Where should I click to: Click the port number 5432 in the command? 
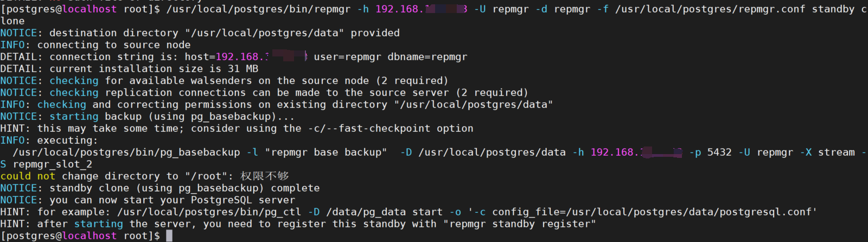[719, 152]
